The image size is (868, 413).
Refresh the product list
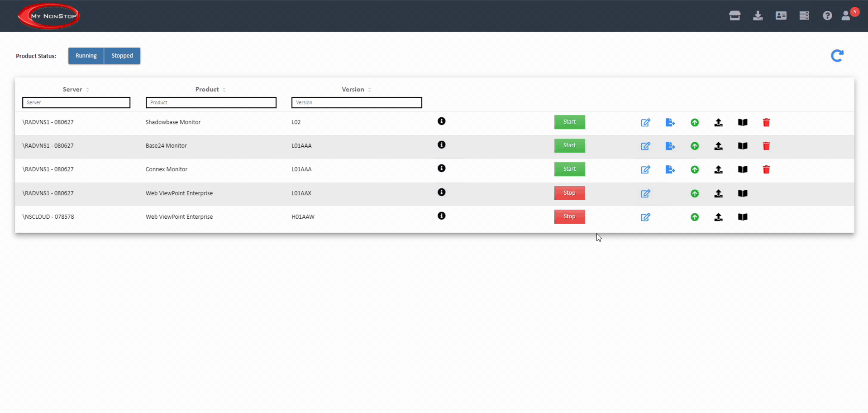[x=837, y=56]
